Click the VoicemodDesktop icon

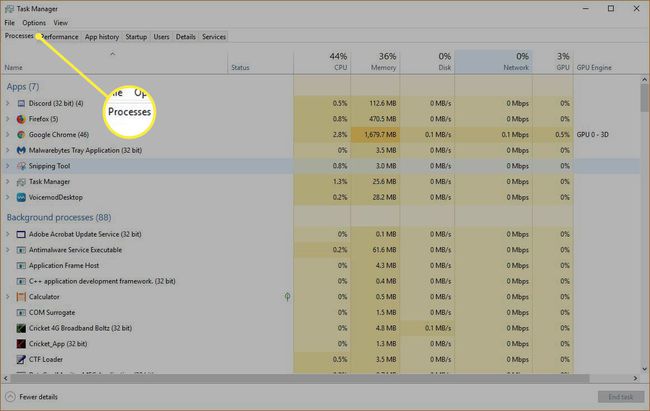tap(21, 197)
